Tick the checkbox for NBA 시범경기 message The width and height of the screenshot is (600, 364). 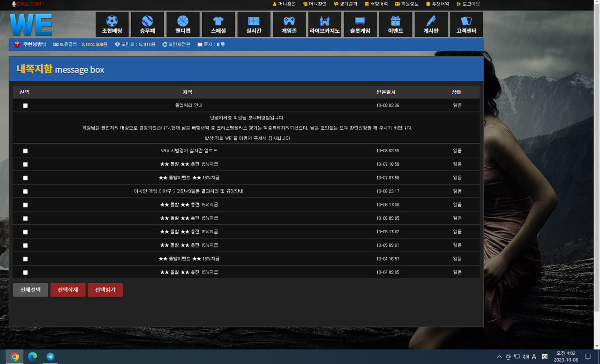[x=25, y=151]
